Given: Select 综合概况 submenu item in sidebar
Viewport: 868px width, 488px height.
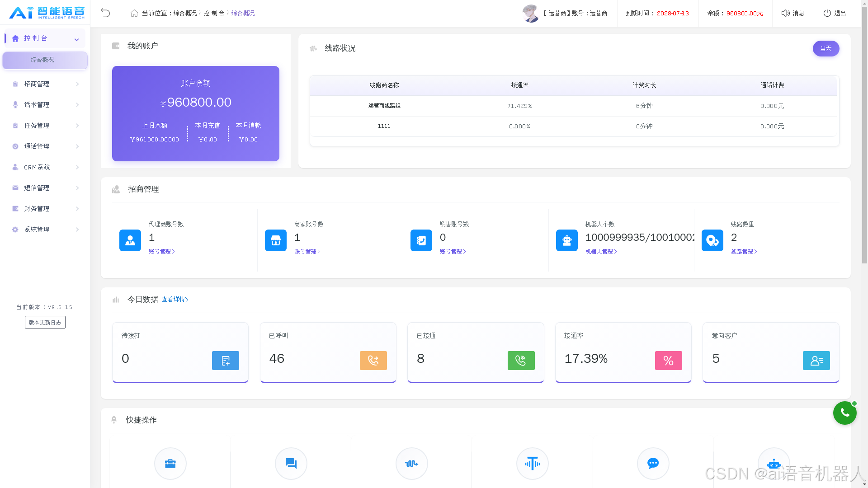Looking at the screenshot, I should coord(45,60).
